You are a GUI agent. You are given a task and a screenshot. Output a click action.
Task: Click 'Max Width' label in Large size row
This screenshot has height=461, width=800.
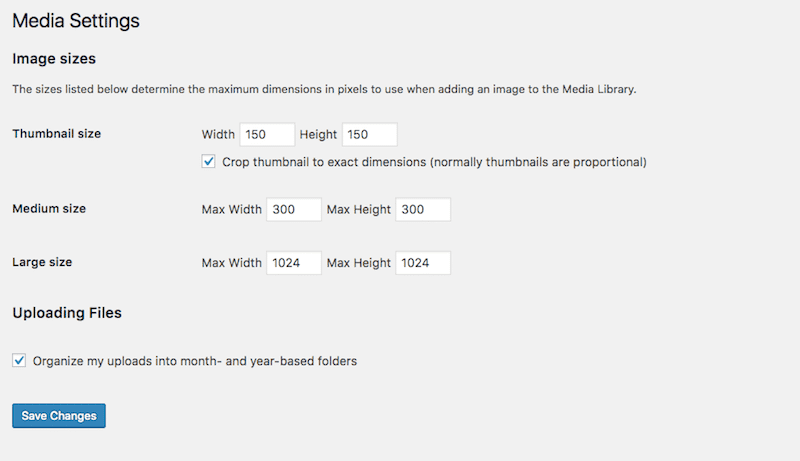tap(231, 262)
